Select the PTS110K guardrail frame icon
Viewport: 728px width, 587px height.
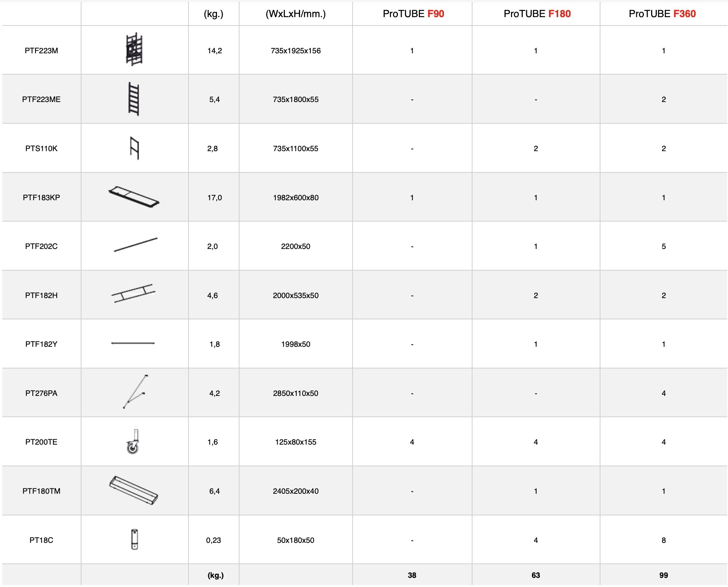point(134,148)
